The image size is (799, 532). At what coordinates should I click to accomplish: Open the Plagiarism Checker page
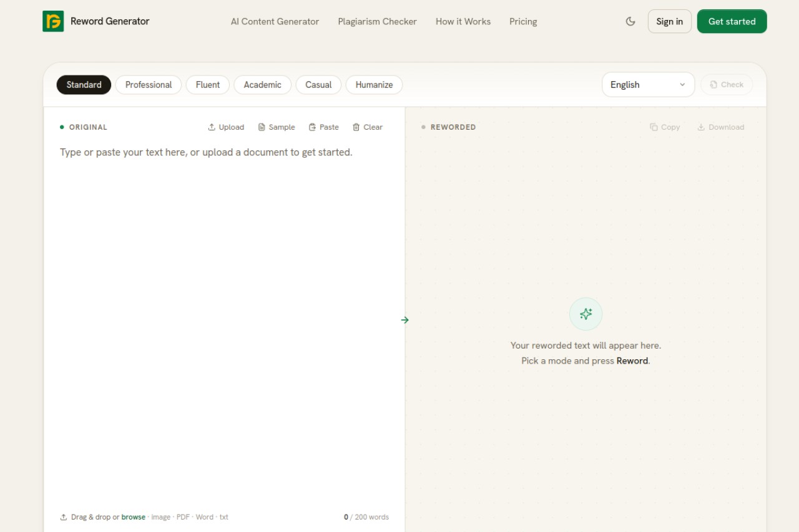coord(377,21)
